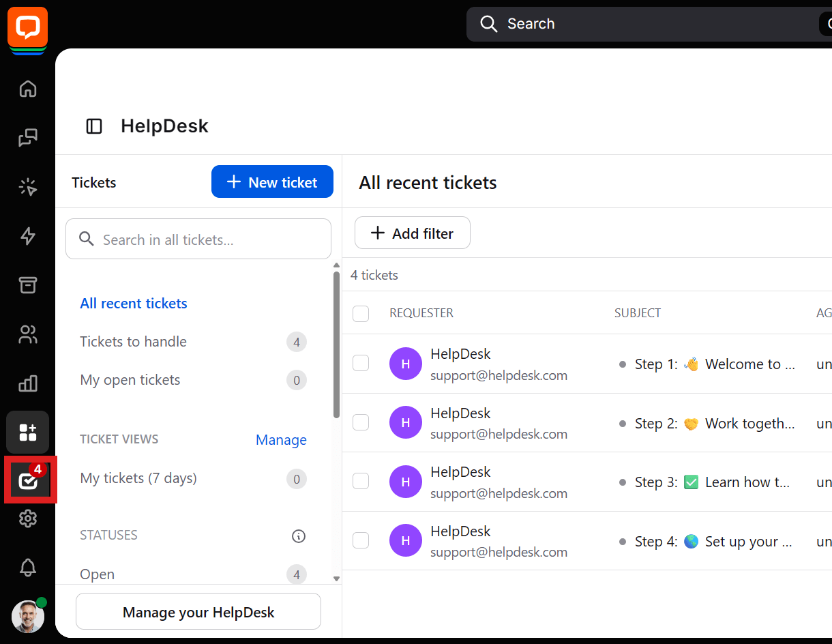
Task: Click the Manage your HelpDesk button
Action: 198,612
